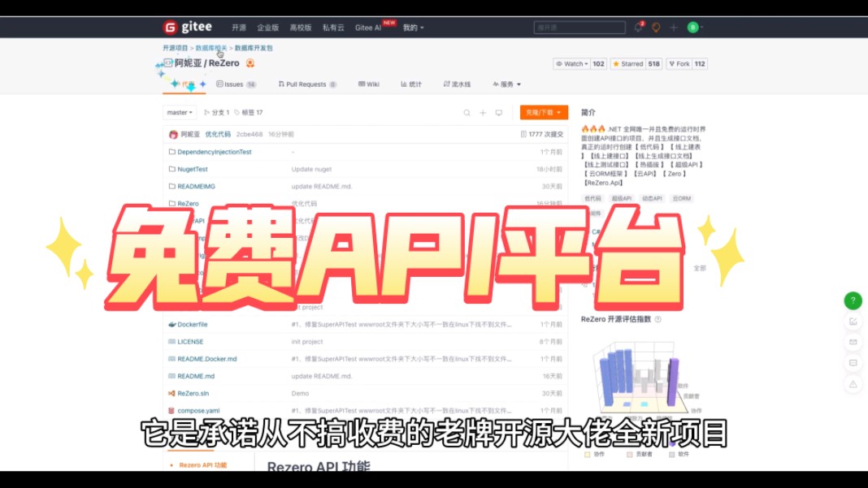Open the NugetTest folder

193,170
